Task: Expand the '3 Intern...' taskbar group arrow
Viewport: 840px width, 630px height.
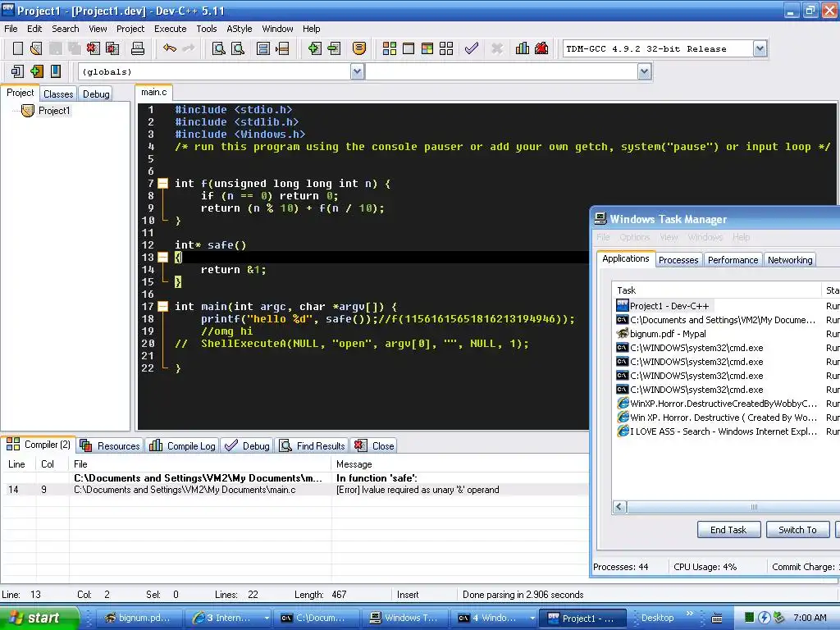Action: (x=267, y=618)
